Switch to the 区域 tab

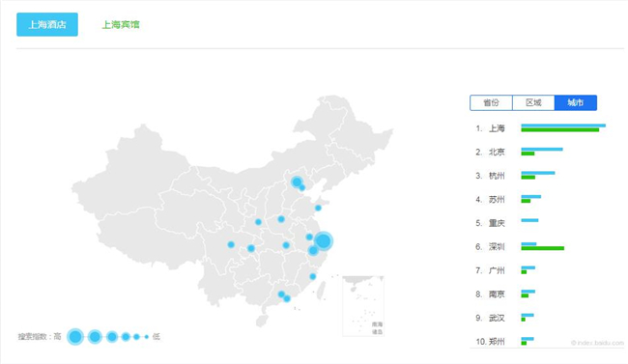(x=533, y=103)
